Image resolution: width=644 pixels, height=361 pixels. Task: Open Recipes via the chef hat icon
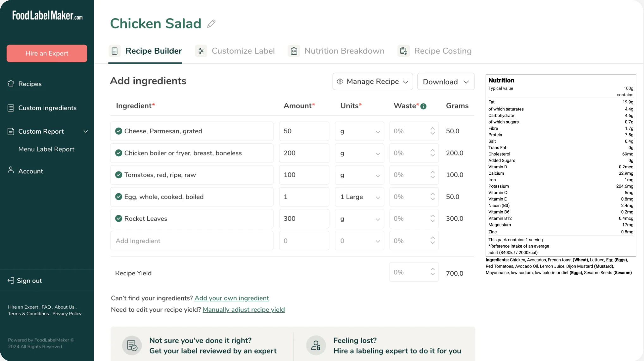10,83
